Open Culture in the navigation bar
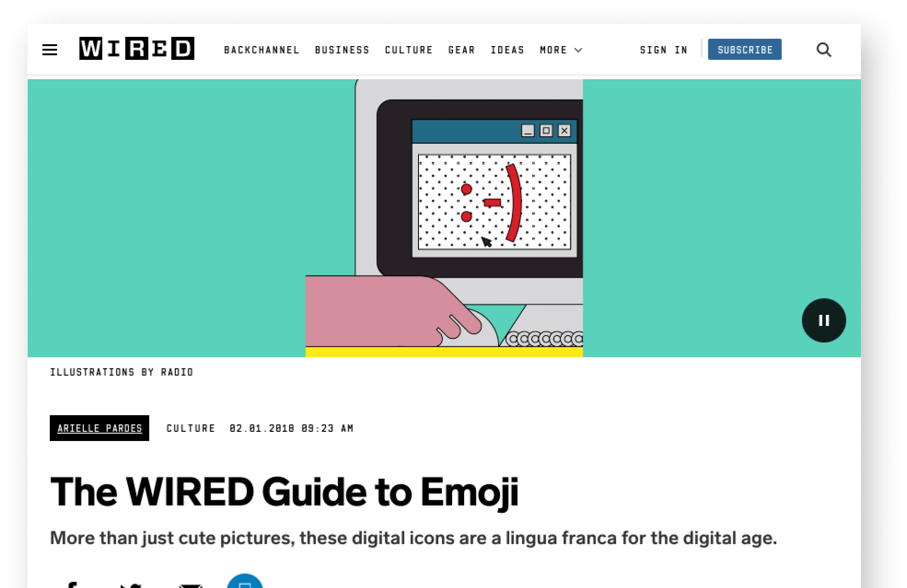The height and width of the screenshot is (588, 907). (x=409, y=50)
